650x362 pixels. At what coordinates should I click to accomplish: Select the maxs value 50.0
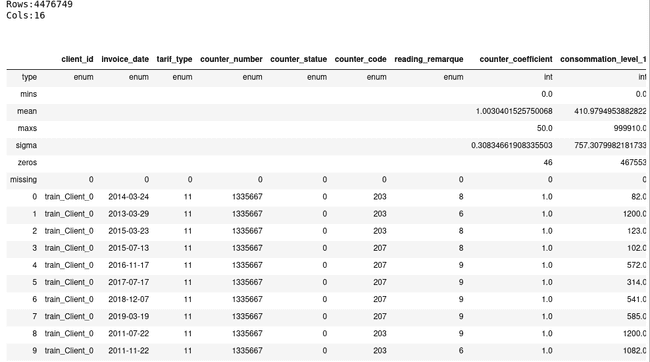tap(544, 128)
